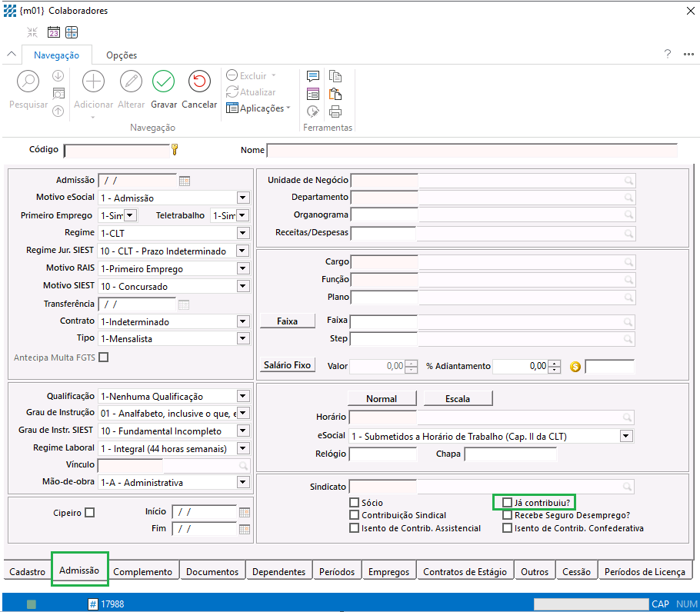Click the Cancelar red undo icon
This screenshot has height=612, width=700.
click(x=199, y=81)
